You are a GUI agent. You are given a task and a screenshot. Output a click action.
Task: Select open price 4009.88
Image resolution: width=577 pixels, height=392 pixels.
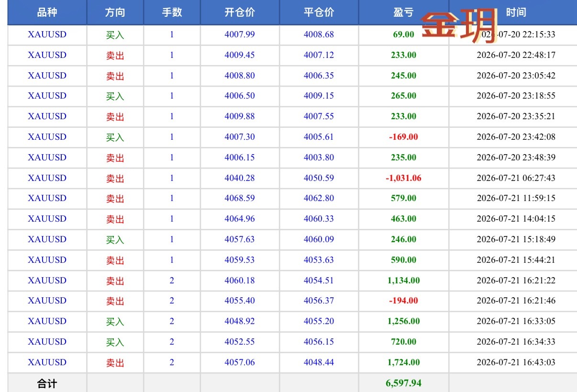[x=240, y=116]
